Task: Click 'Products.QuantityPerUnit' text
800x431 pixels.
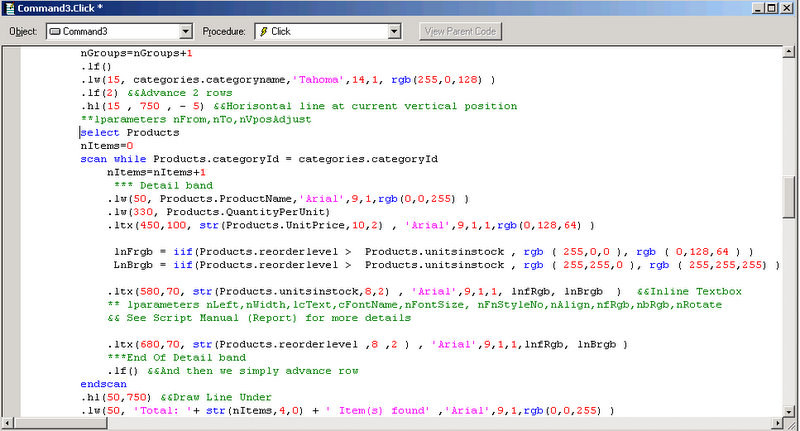Action: click(x=245, y=212)
